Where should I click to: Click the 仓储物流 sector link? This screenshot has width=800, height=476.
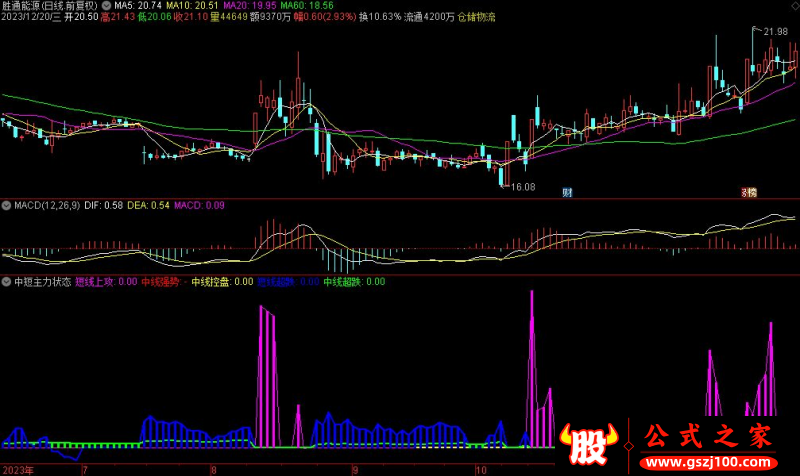click(x=476, y=17)
